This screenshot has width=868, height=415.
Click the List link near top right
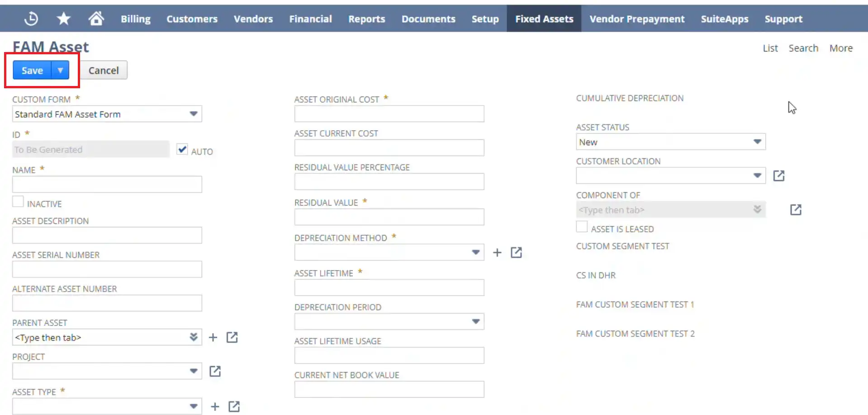[770, 48]
